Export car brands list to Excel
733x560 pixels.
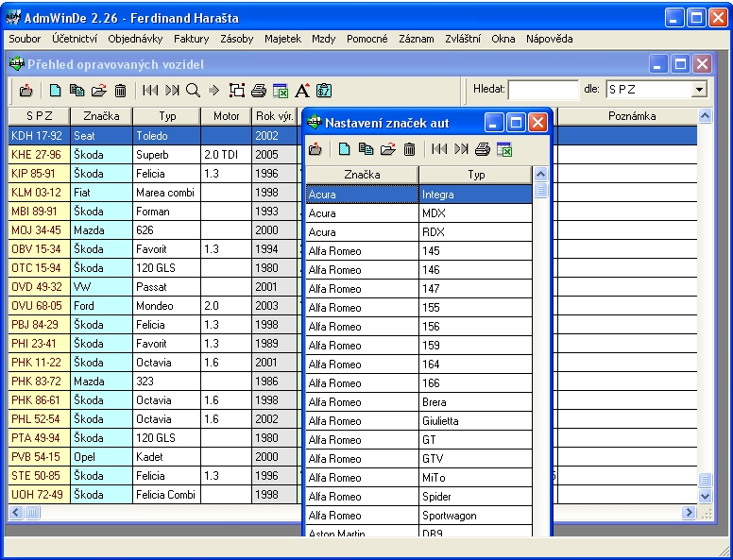click(x=504, y=149)
